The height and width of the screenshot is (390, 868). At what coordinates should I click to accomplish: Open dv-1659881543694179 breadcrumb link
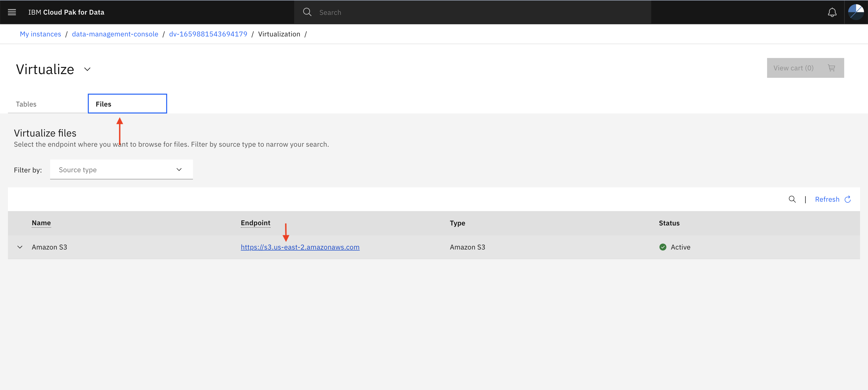(208, 34)
